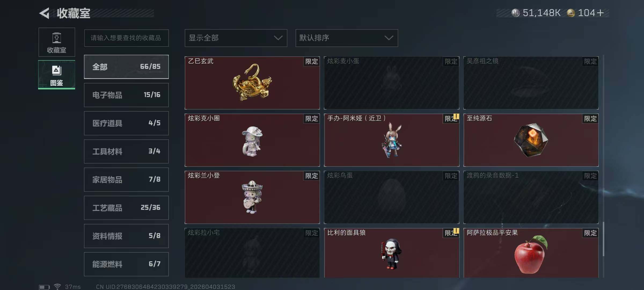Viewport: 644px width, 290px height.
Task: Open the 手办-阿米娅（近卫）figure card
Action: point(391,140)
